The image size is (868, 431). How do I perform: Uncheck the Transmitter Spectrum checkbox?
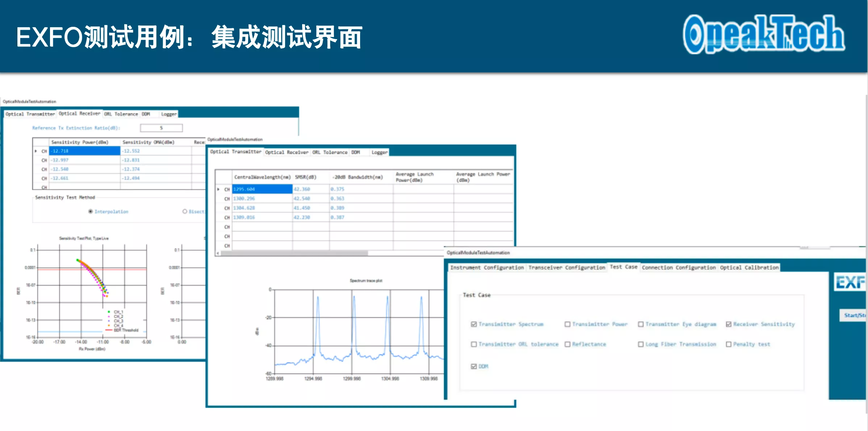tap(474, 324)
